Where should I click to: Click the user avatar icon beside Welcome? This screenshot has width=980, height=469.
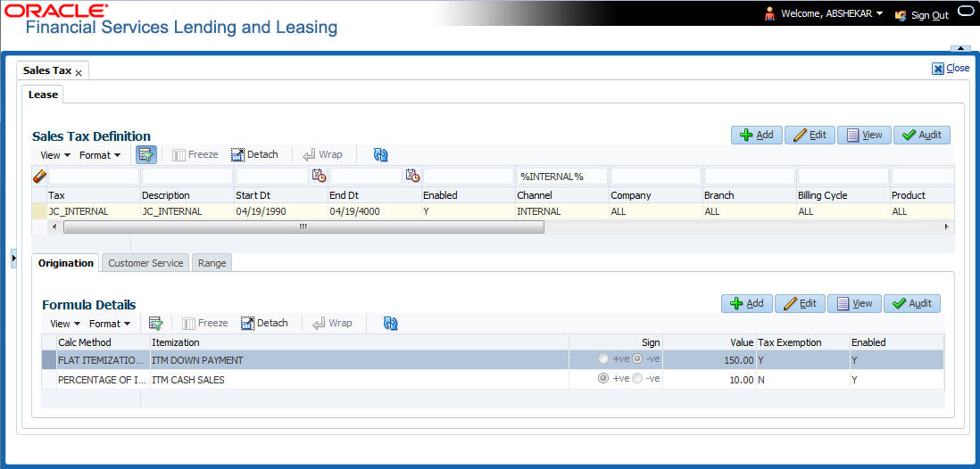(x=769, y=13)
